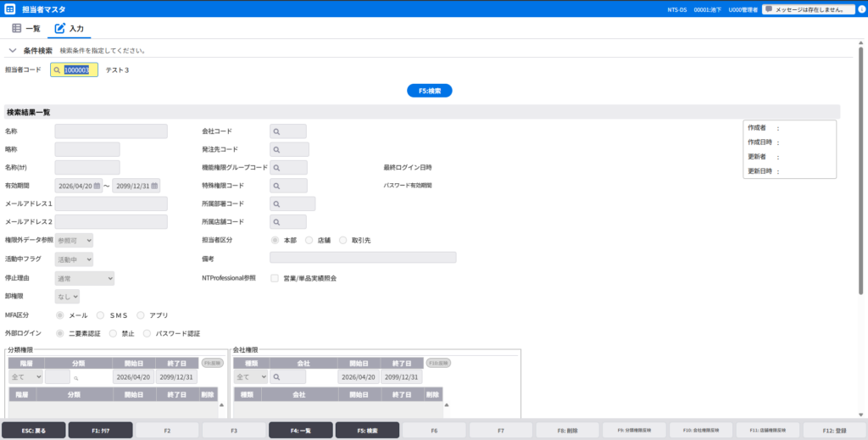Open calendar icon for 有効期間 end date 2099/12/31

[x=154, y=186]
